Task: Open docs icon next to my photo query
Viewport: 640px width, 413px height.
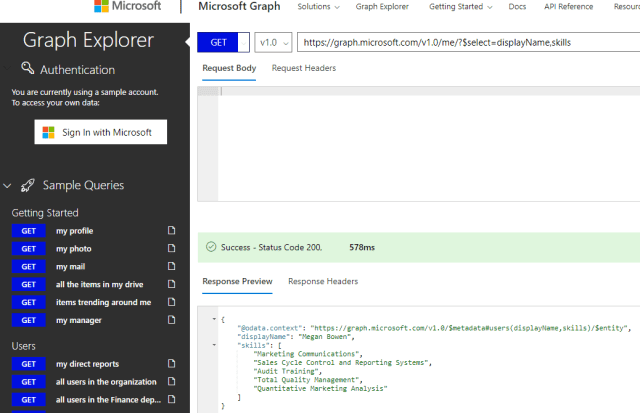Action: pos(171,248)
